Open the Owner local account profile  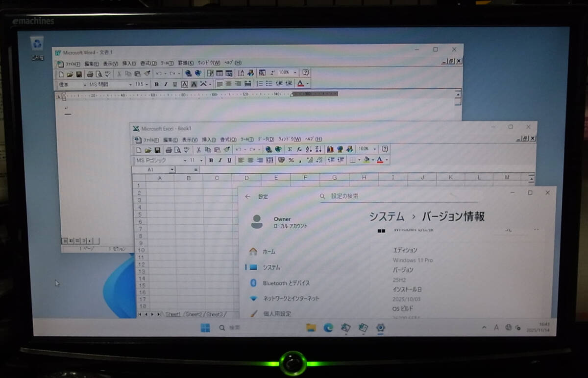pyautogui.click(x=279, y=222)
